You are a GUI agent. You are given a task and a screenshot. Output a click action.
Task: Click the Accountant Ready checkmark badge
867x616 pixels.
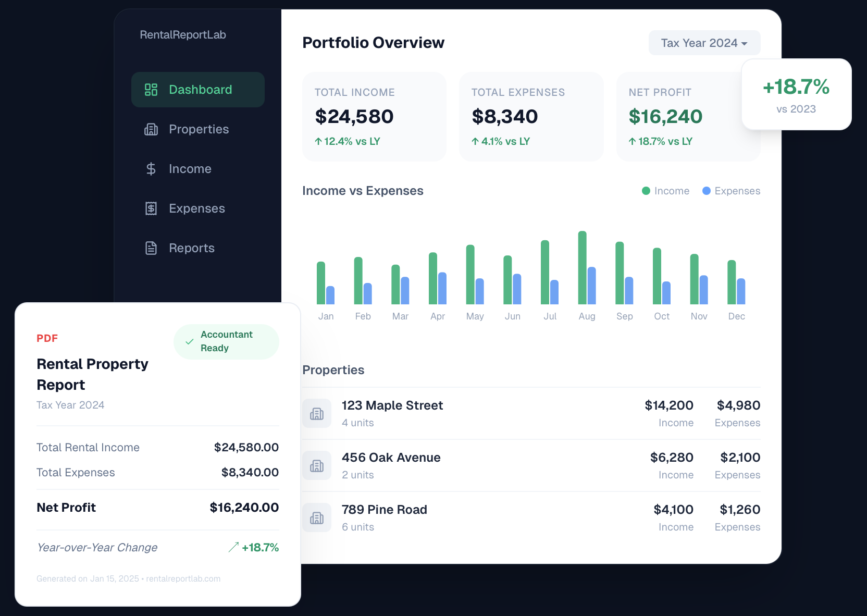(226, 341)
